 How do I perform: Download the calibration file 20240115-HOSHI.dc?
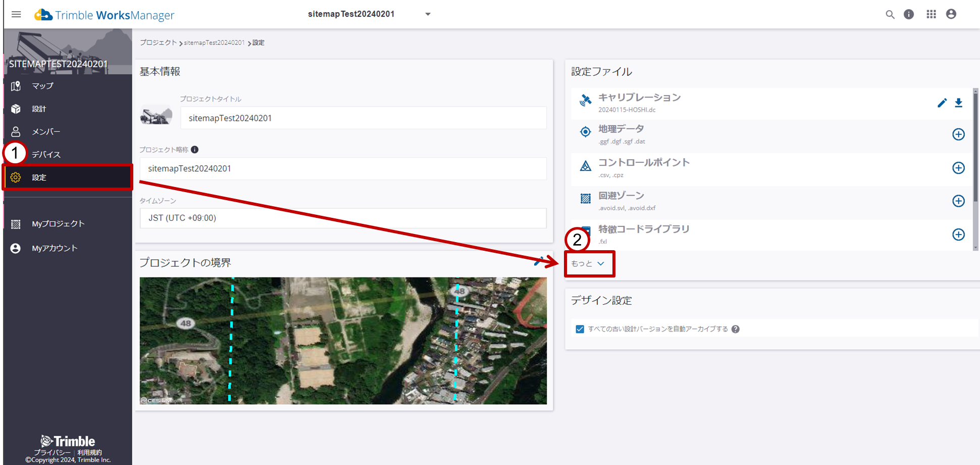point(958,103)
